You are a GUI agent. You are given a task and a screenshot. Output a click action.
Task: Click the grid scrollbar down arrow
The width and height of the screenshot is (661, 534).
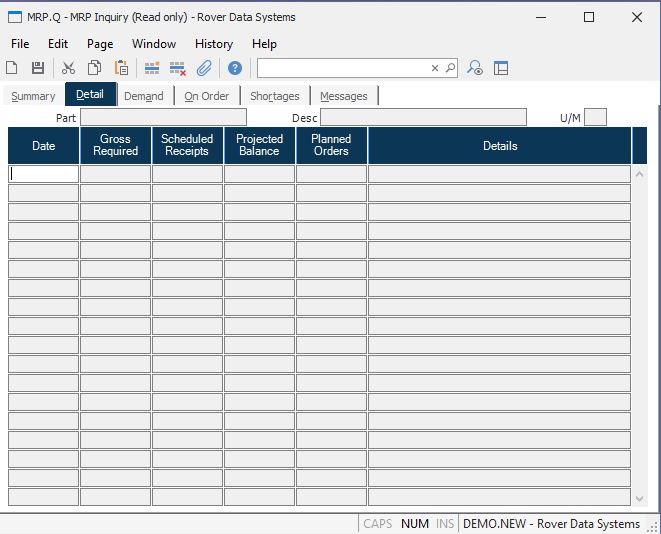point(640,498)
